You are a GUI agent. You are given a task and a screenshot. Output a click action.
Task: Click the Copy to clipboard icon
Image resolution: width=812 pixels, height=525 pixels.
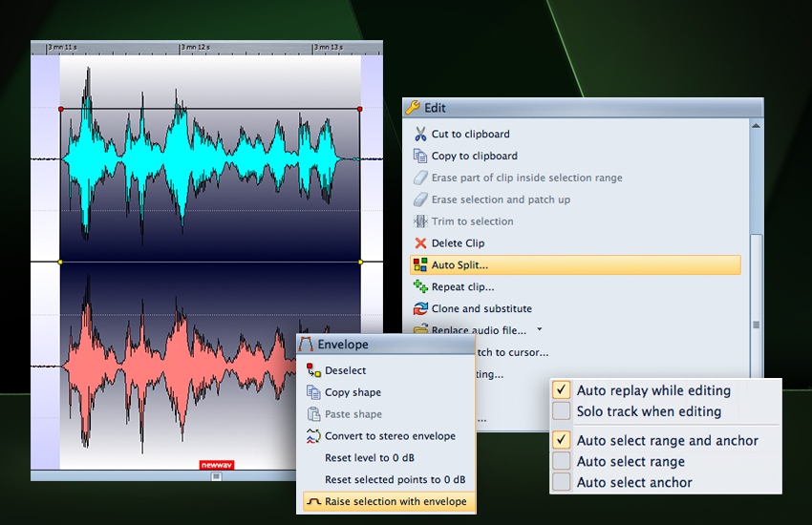pyautogui.click(x=420, y=156)
